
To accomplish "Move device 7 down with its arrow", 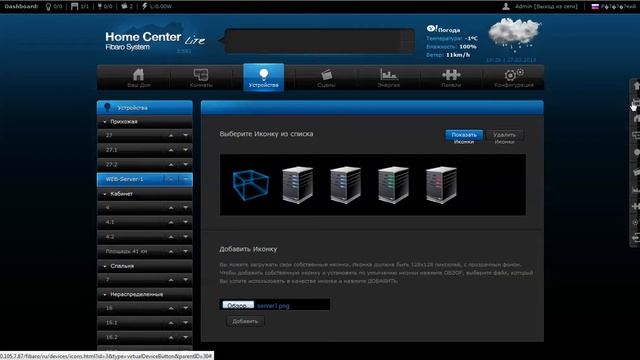I will pos(185,280).
